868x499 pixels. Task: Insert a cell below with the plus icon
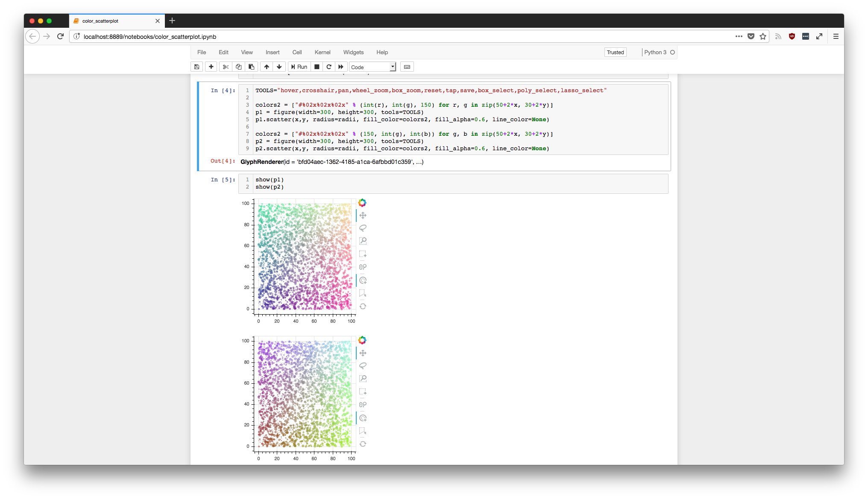(x=211, y=67)
